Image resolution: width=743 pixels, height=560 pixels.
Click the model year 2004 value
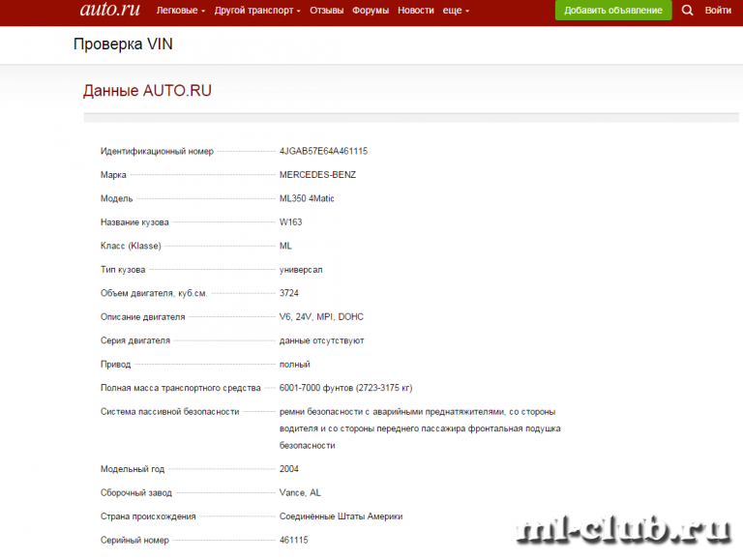click(289, 469)
